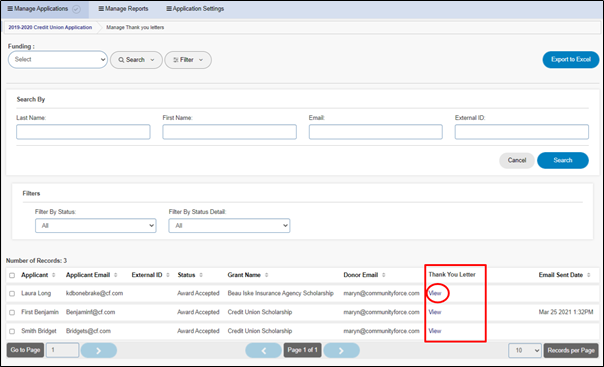Sort by the Applicant Email column arrows
This screenshot has height=367, width=604.
tap(116, 275)
